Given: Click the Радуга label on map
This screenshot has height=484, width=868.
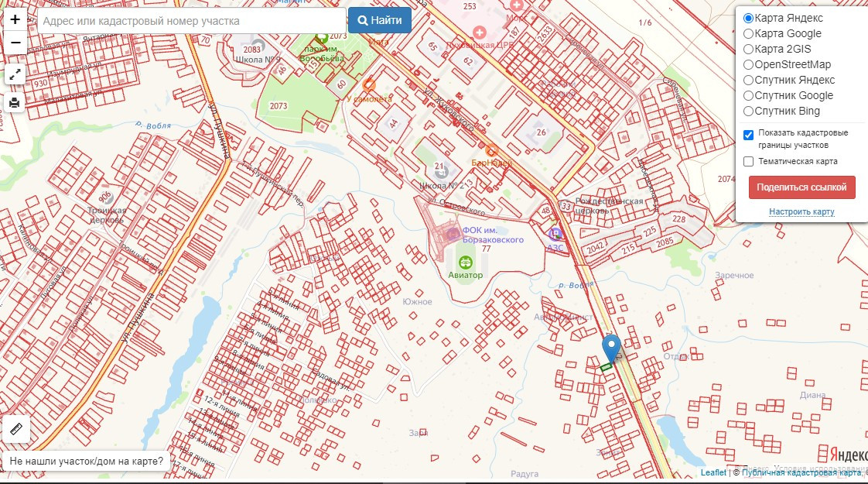Looking at the screenshot, I should (525, 473).
